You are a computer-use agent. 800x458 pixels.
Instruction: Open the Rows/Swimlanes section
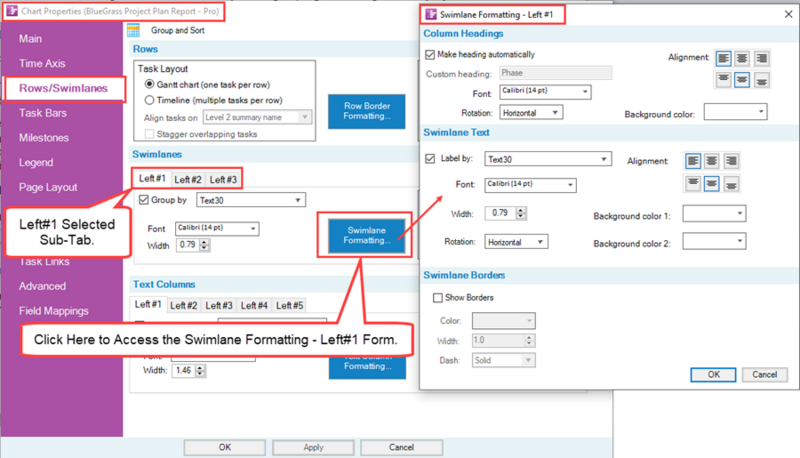click(63, 88)
